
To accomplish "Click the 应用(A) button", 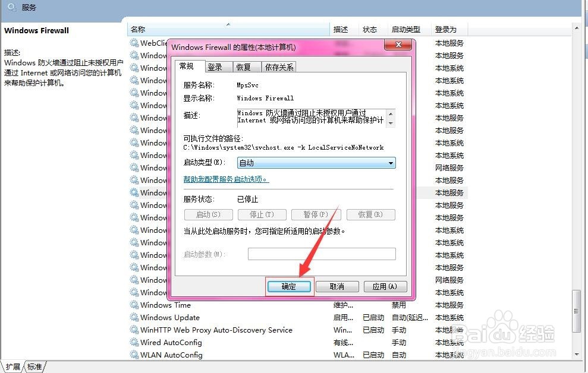I will coord(385,286).
